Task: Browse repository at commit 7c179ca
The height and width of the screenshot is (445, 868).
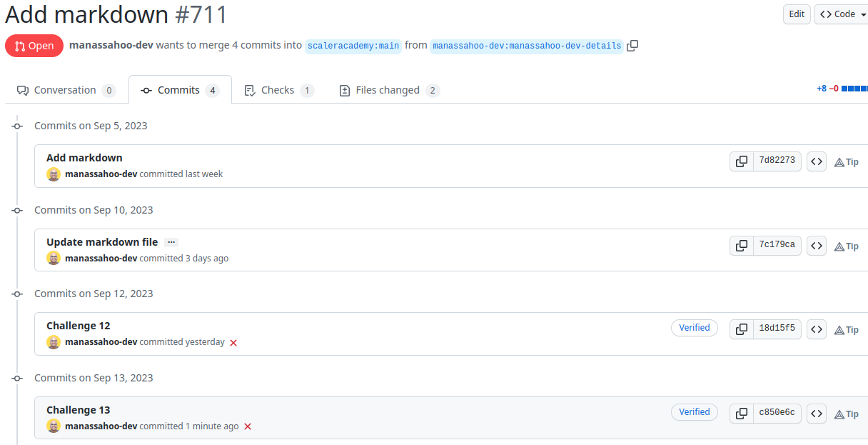Action: pos(817,245)
